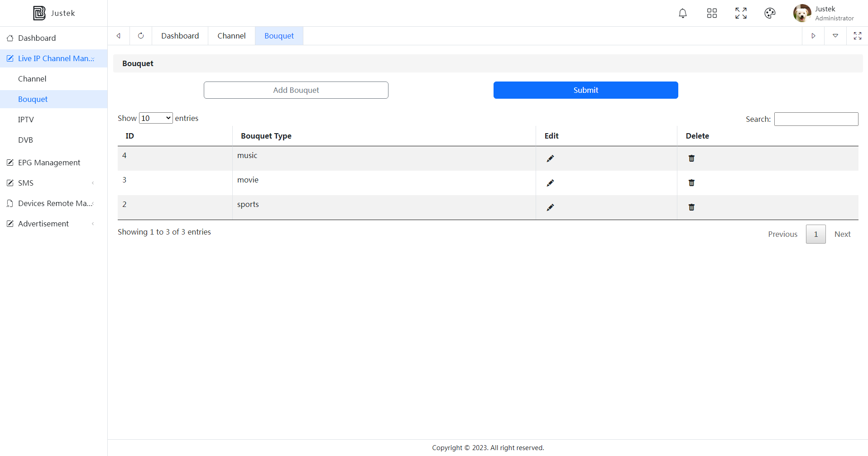Viewport: 868px width, 456px height.
Task: Expand the SMS sidebar menu
Action: click(53, 183)
